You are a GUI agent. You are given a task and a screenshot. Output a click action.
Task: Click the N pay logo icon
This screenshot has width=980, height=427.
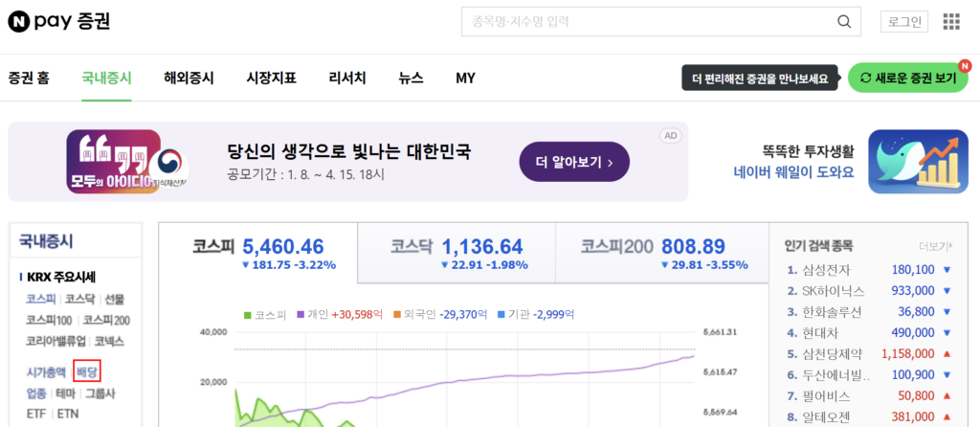coord(19,21)
